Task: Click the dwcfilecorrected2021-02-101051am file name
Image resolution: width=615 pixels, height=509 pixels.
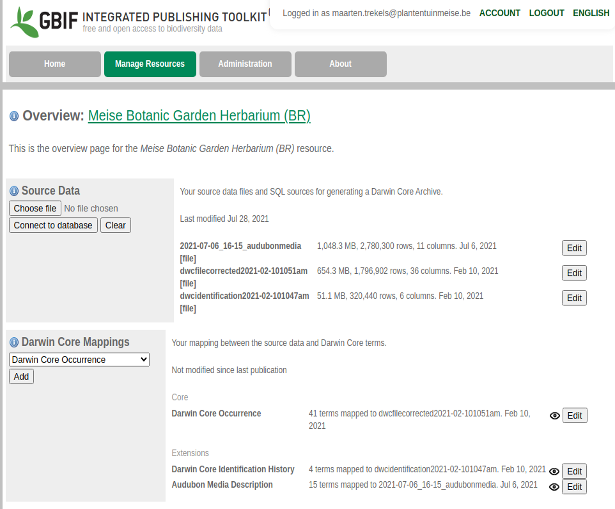Action: (244, 271)
